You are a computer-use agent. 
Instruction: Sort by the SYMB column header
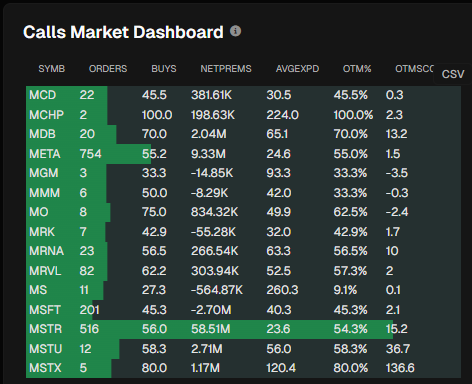pyautogui.click(x=52, y=69)
